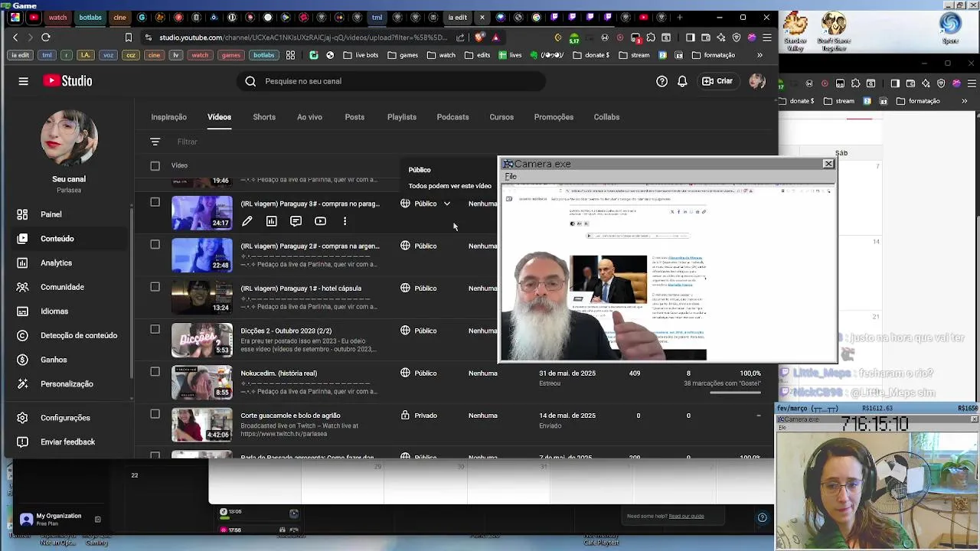Screen dimensions: 980x551
Task: Expand the bookmarks overflow chevron
Action: 759,55
